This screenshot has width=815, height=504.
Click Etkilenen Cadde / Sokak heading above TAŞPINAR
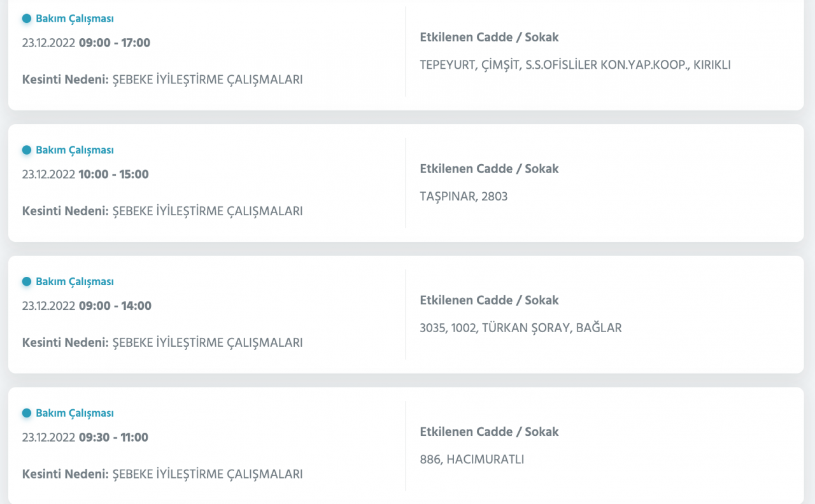[x=489, y=169]
